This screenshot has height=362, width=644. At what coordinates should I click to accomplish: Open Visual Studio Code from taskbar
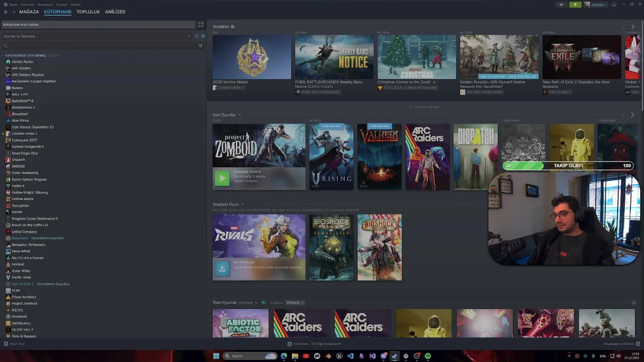coord(350,356)
